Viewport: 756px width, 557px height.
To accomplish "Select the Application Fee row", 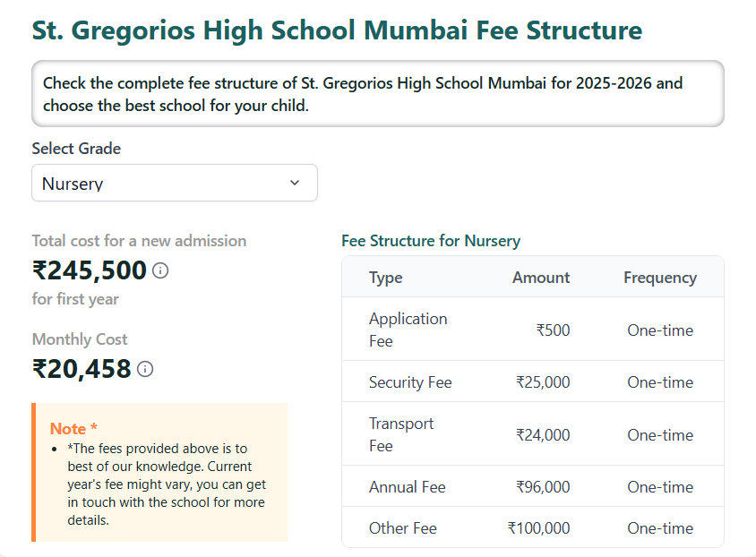I will pos(408,330).
